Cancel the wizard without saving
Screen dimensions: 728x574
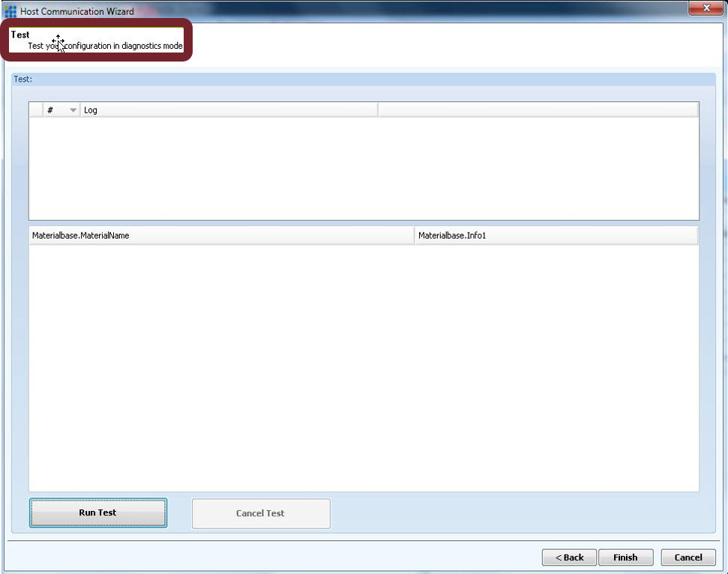tap(688, 557)
